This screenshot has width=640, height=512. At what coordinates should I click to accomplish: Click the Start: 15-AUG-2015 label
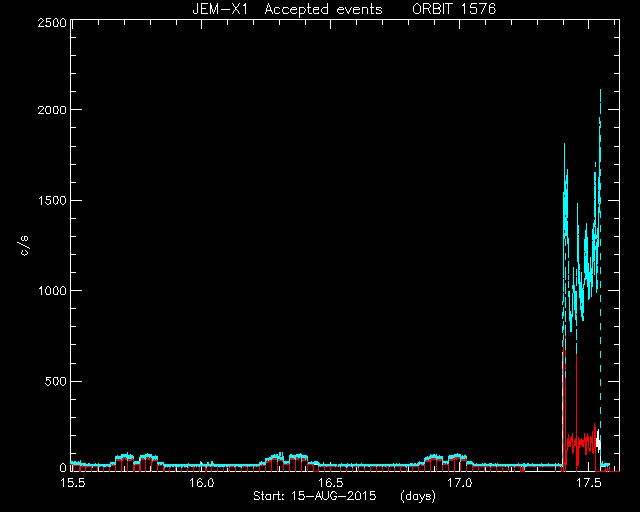(x=315, y=496)
